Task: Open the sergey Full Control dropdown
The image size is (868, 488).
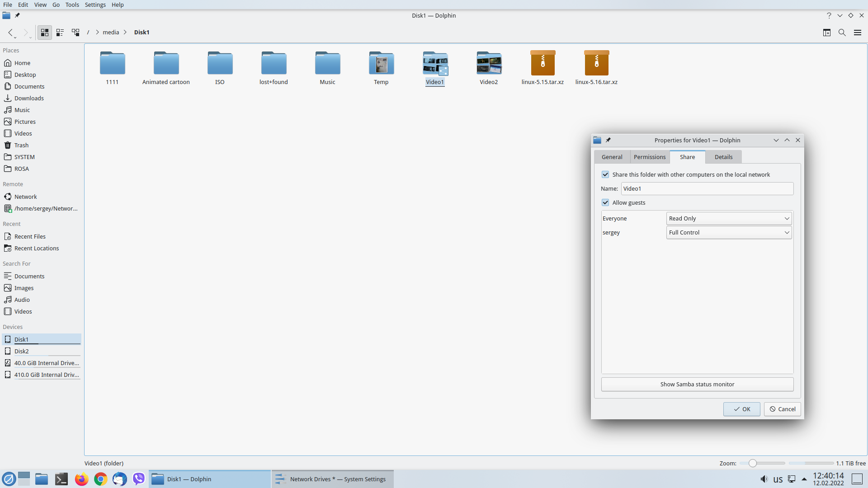Action: pyautogui.click(x=729, y=233)
